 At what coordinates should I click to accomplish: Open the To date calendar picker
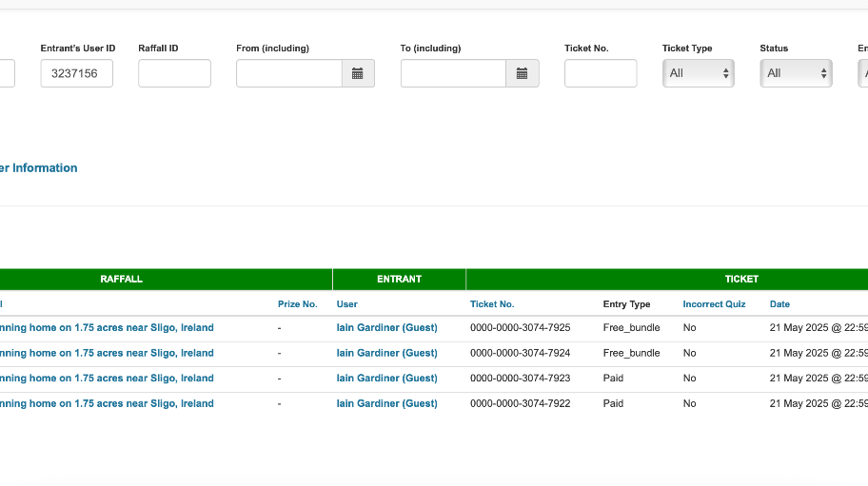[x=523, y=73]
